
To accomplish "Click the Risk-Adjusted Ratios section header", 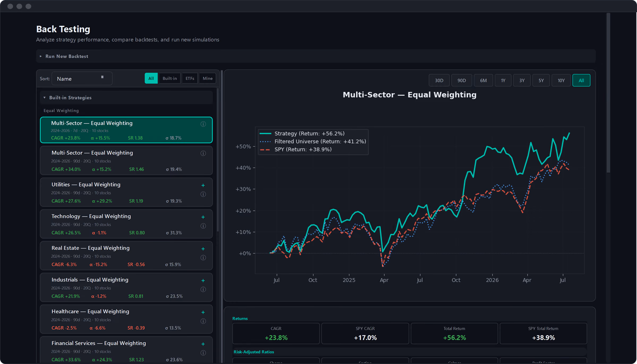I will click(254, 352).
